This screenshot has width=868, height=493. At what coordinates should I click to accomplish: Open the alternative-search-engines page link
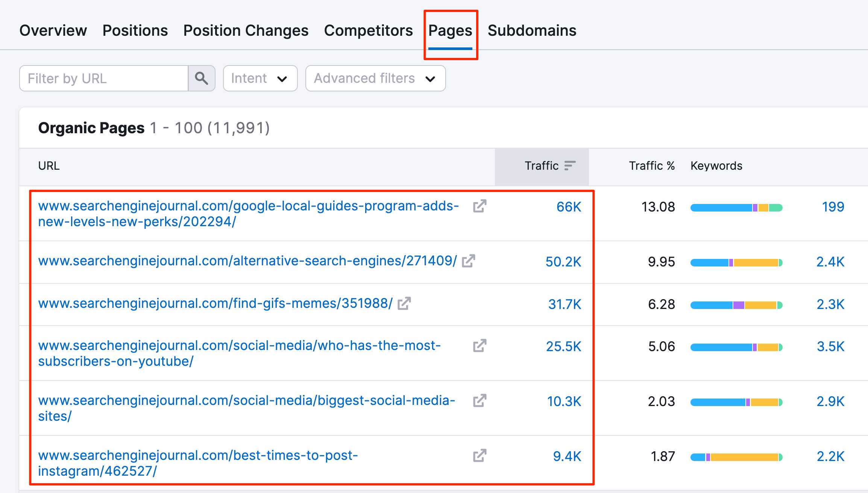pyautogui.click(x=247, y=261)
